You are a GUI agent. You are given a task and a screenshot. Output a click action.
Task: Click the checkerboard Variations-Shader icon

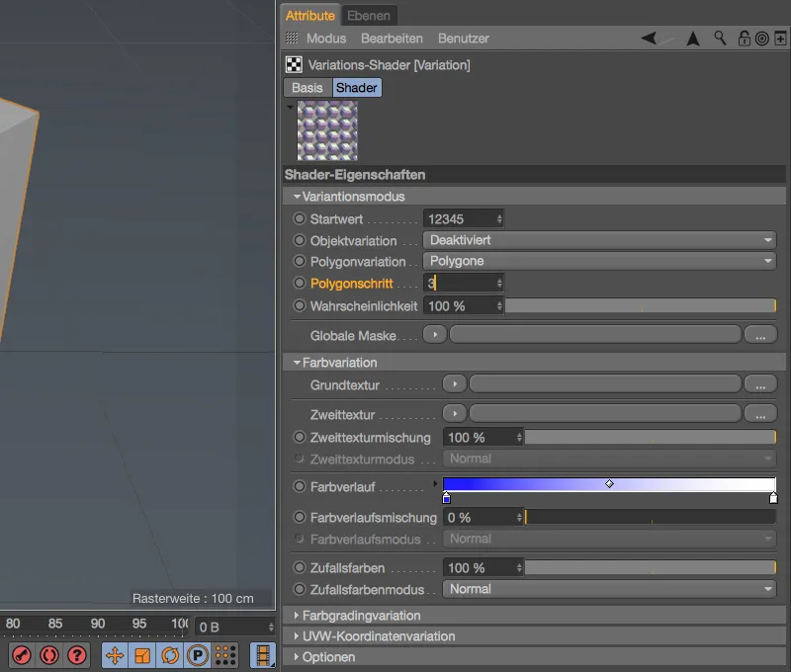tap(294, 64)
